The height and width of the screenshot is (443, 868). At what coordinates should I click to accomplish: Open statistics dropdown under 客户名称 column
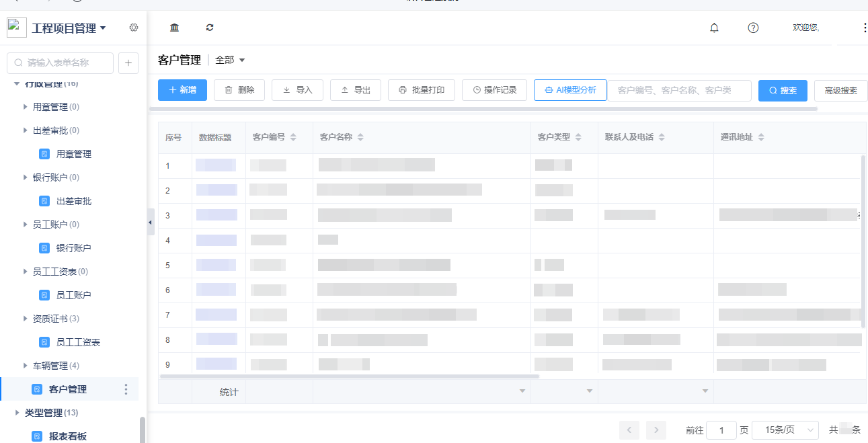coord(522,391)
